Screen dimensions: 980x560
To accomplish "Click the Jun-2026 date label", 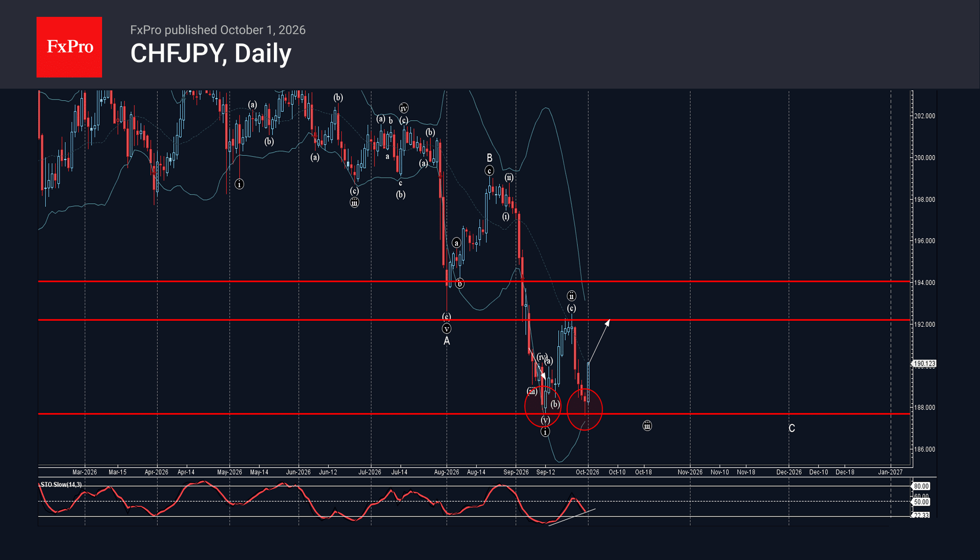I will click(x=298, y=472).
